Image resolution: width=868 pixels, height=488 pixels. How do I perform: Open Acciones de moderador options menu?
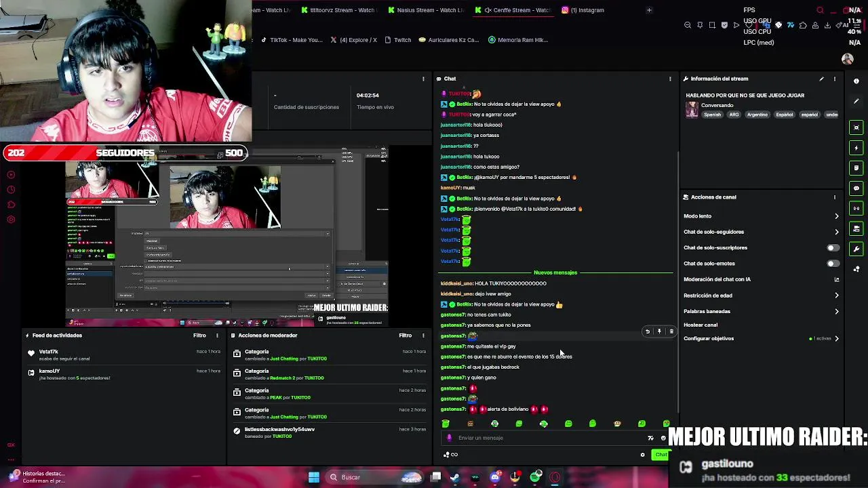click(x=423, y=335)
